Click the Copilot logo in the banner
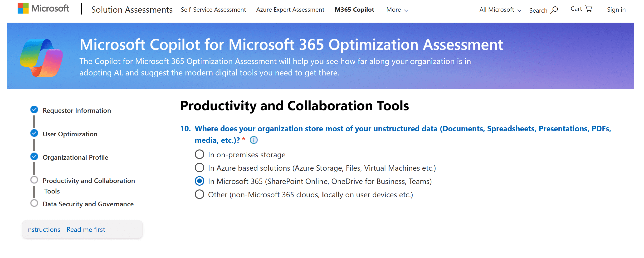Screen dimensions: 644x258 click(42, 58)
